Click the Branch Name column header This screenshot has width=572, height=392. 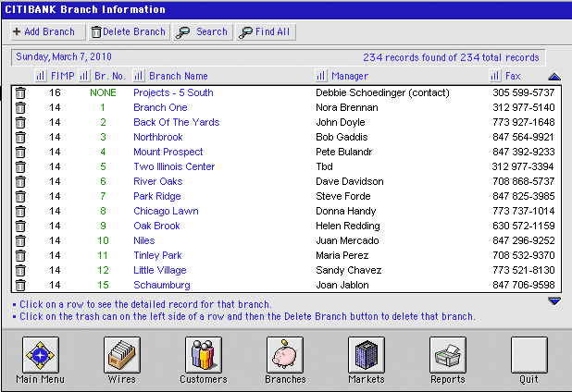tap(179, 76)
